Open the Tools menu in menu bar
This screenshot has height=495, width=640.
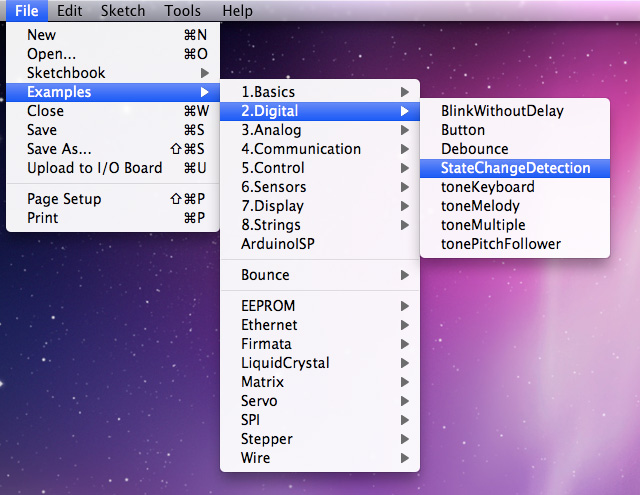click(x=182, y=11)
